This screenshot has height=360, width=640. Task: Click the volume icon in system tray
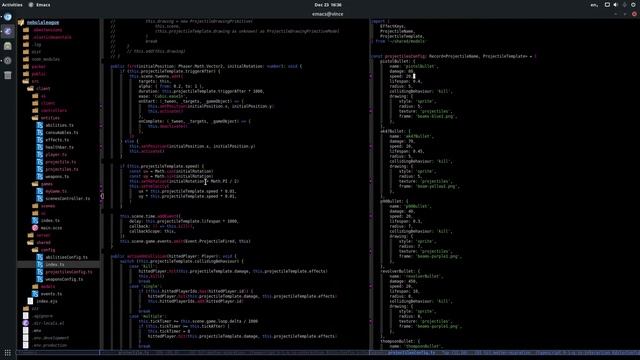point(616,4)
